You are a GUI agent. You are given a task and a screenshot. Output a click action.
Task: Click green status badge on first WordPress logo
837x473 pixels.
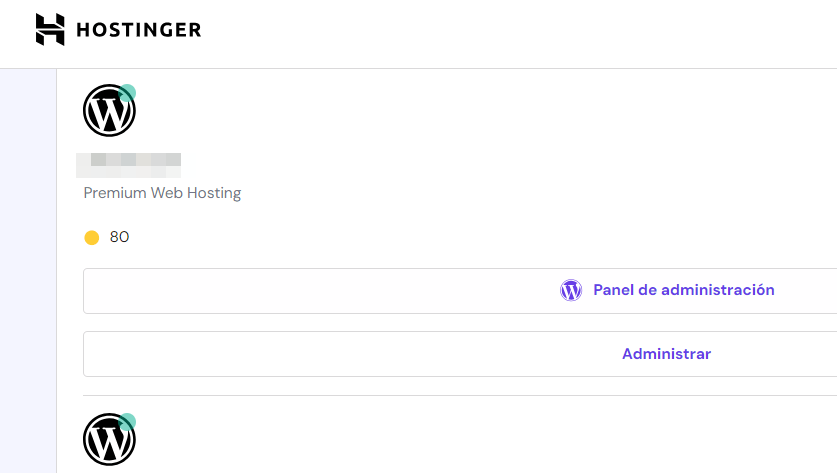point(127,93)
